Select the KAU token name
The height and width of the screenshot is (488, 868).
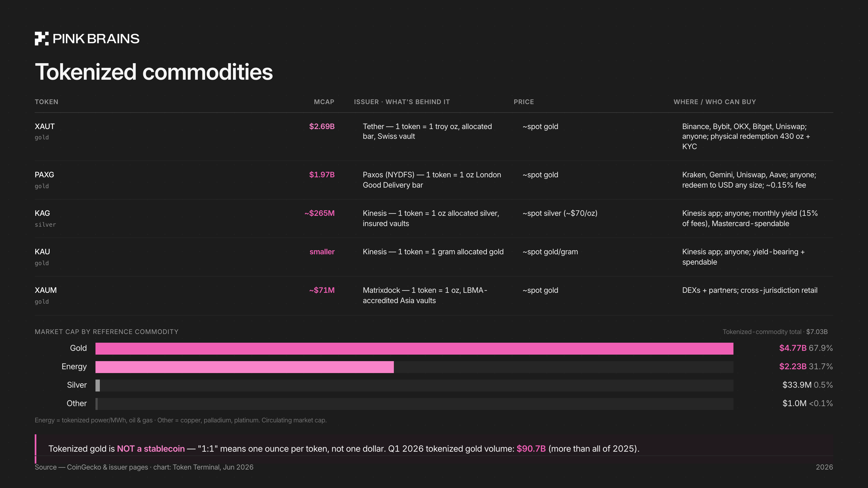click(42, 252)
